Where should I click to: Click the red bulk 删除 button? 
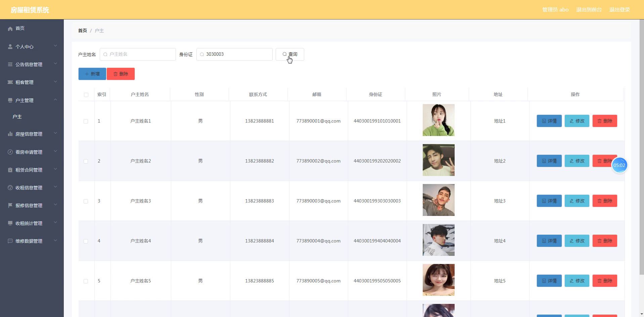click(x=121, y=74)
